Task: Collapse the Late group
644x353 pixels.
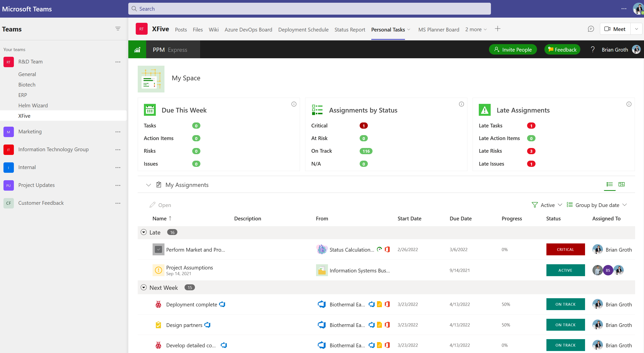Action: [143, 232]
